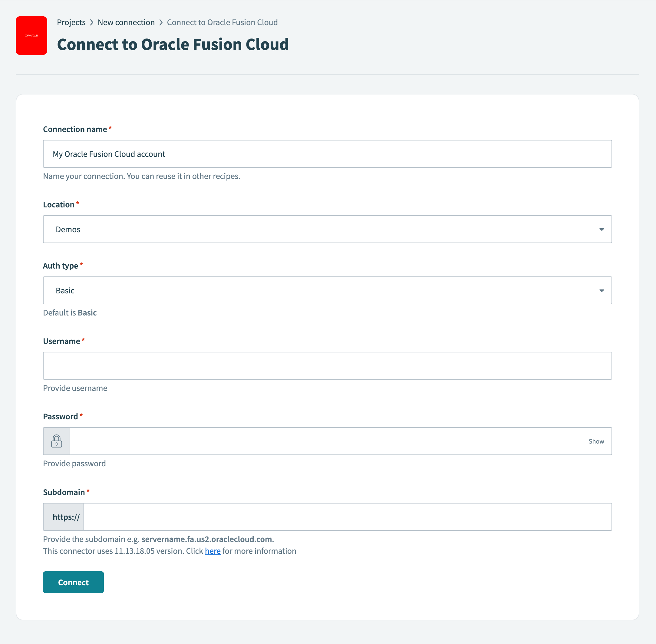656x644 pixels.
Task: Open New connection breadcrumb item
Action: coord(126,22)
